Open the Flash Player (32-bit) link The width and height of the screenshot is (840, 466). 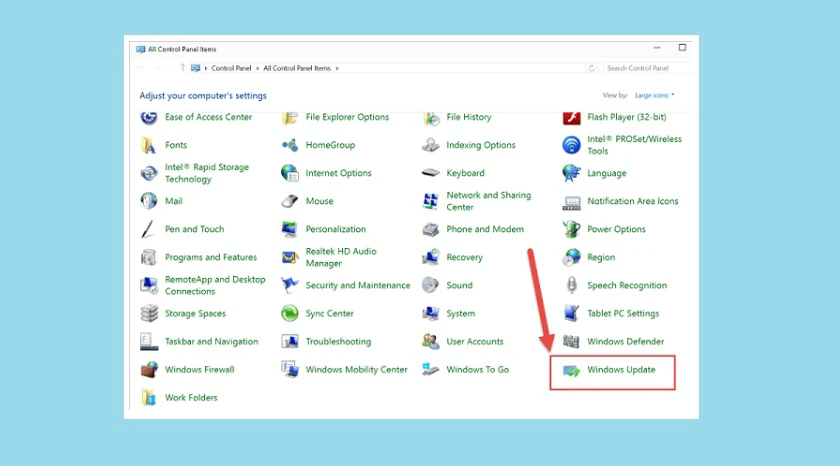(627, 117)
